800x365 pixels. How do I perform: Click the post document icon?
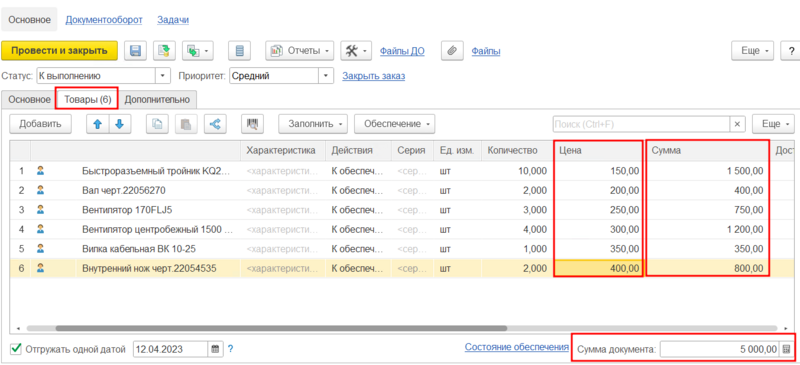pos(164,51)
